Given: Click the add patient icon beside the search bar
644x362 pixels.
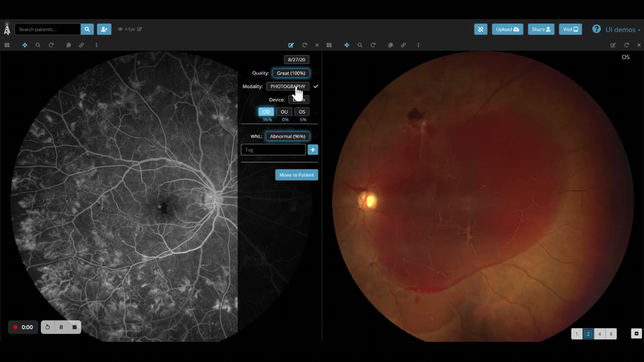Looking at the screenshot, I should pos(104,29).
